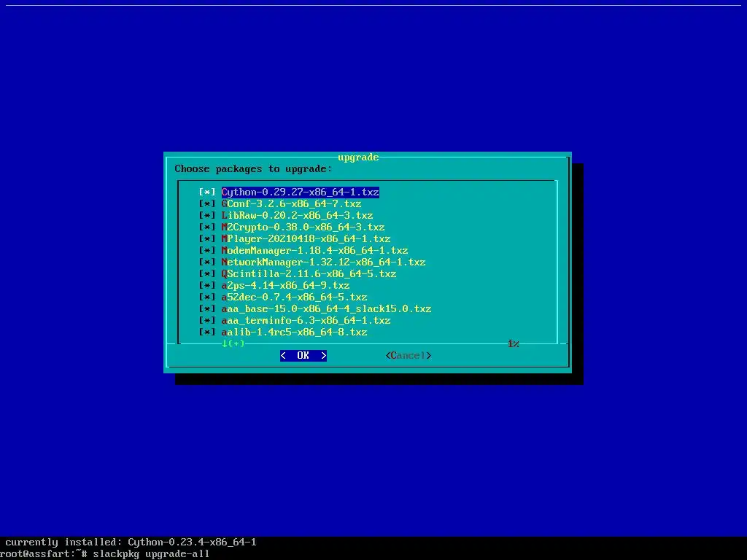Select the NetworkManager-1.32.12-x86_64-1.txz entry

tap(323, 262)
